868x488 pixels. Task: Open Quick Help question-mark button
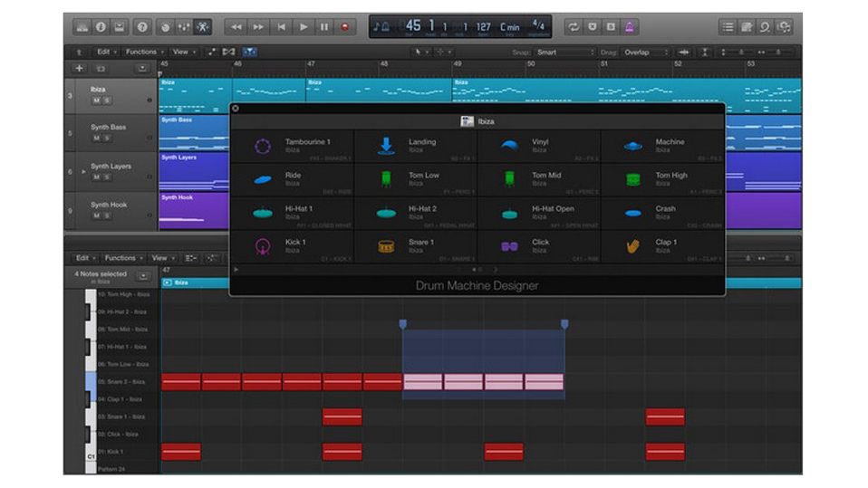point(142,26)
